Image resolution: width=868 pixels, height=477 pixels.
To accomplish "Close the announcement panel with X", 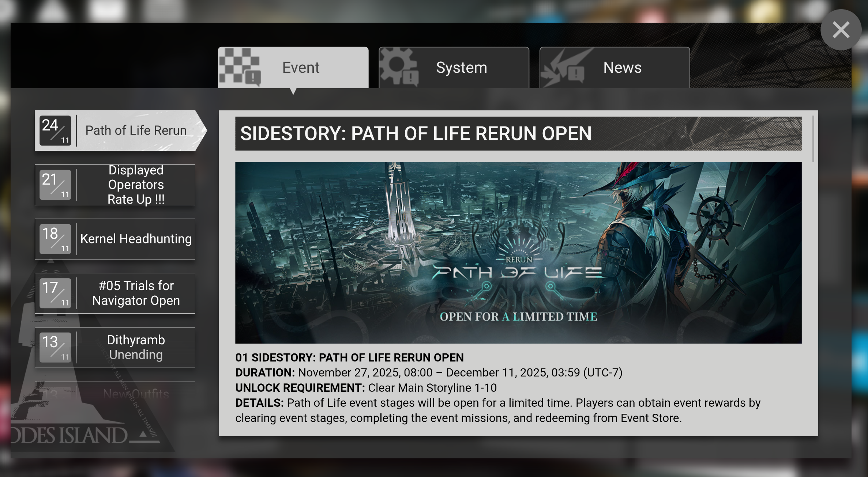I will click(x=841, y=30).
